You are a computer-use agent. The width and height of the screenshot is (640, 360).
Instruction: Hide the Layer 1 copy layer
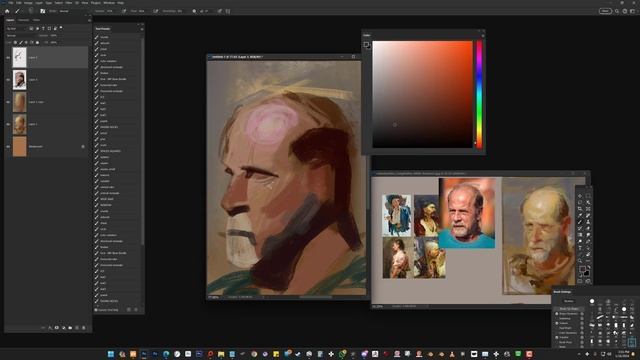coord(8,102)
